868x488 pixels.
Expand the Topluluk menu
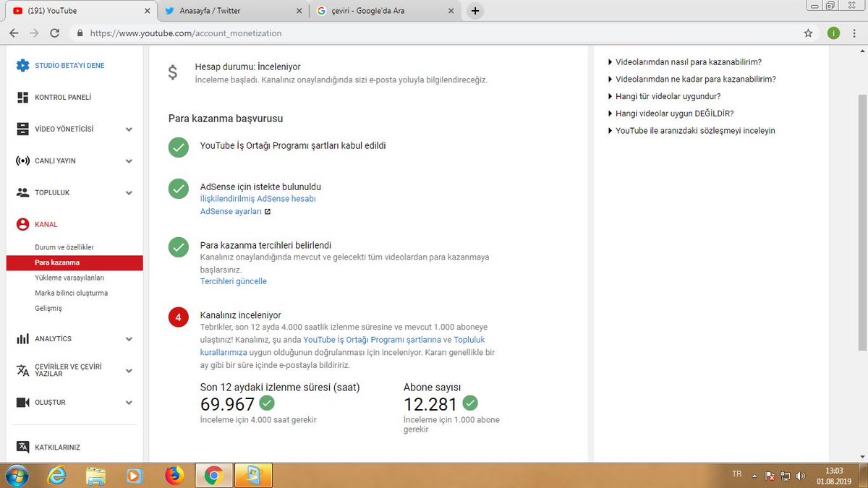(x=129, y=193)
